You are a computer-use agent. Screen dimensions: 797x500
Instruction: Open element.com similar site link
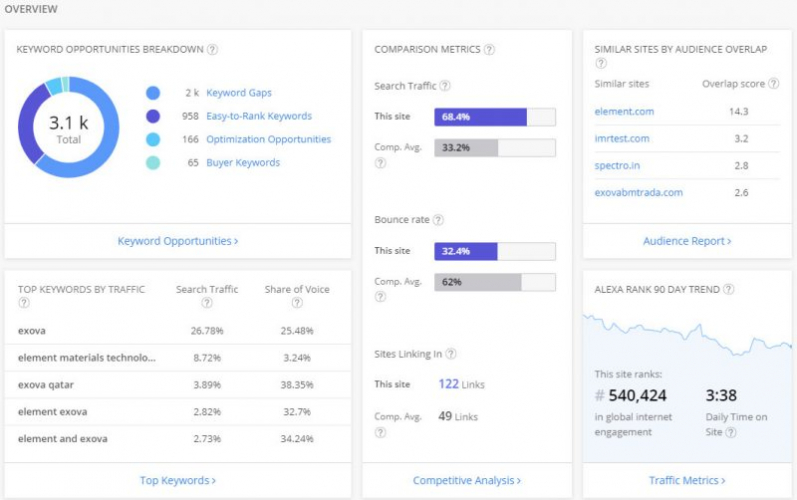(622, 111)
